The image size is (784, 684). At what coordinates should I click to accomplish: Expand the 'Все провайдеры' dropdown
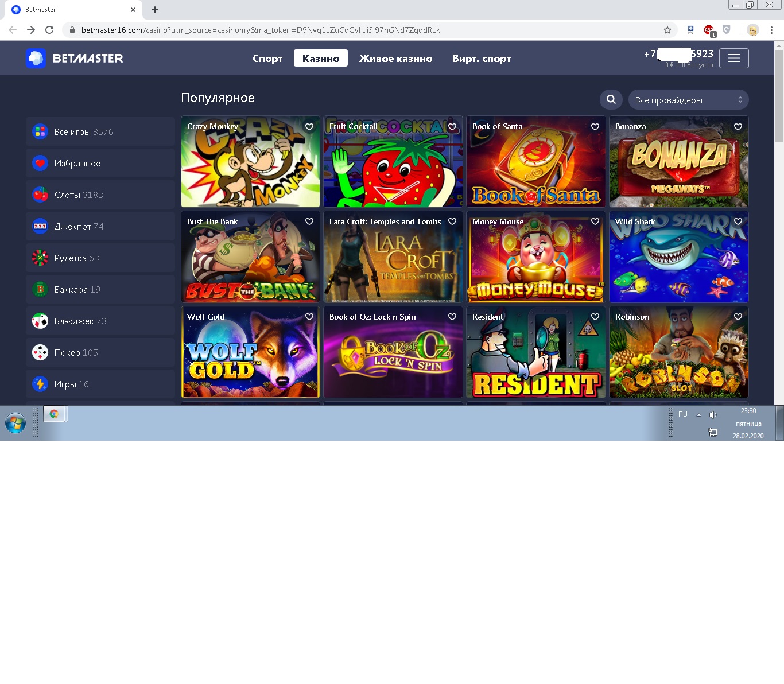[x=689, y=100]
